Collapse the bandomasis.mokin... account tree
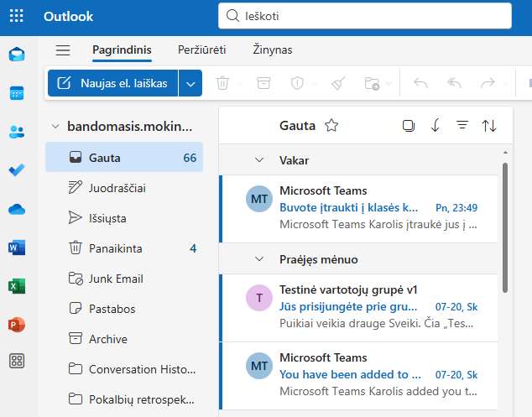This screenshot has height=417, width=532. point(55,127)
